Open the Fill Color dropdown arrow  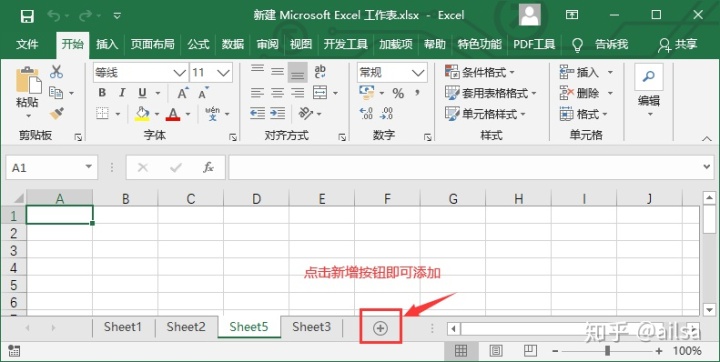pos(157,114)
